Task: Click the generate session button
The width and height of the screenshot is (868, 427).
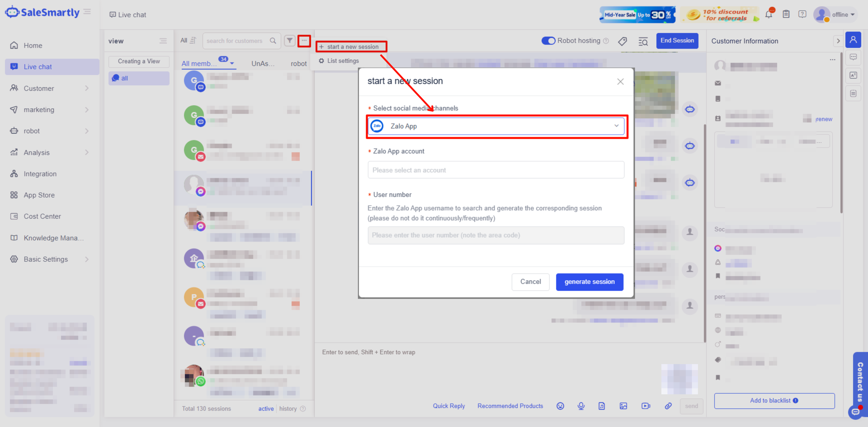Action: pyautogui.click(x=589, y=281)
